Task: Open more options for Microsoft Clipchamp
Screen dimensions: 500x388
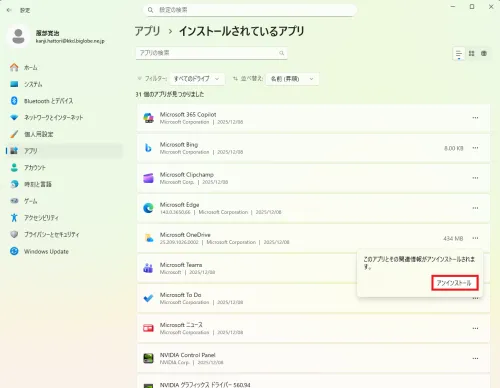Action: [475, 178]
